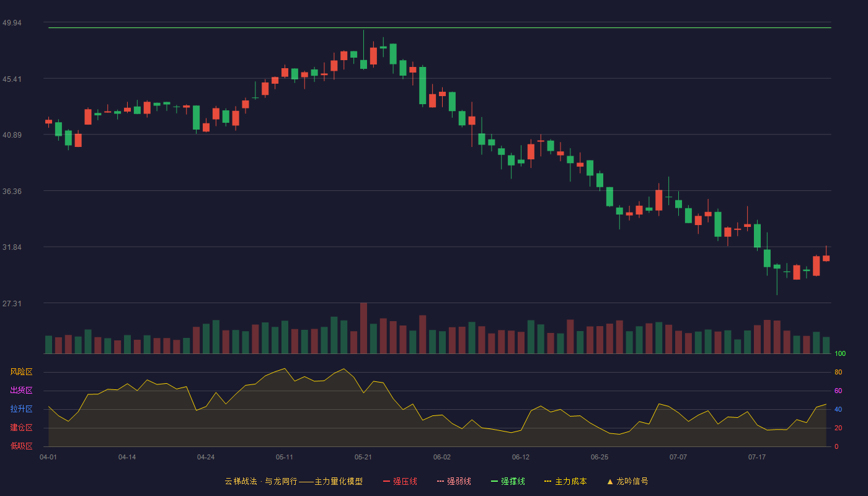Click the 45.41 price axis label

point(12,79)
